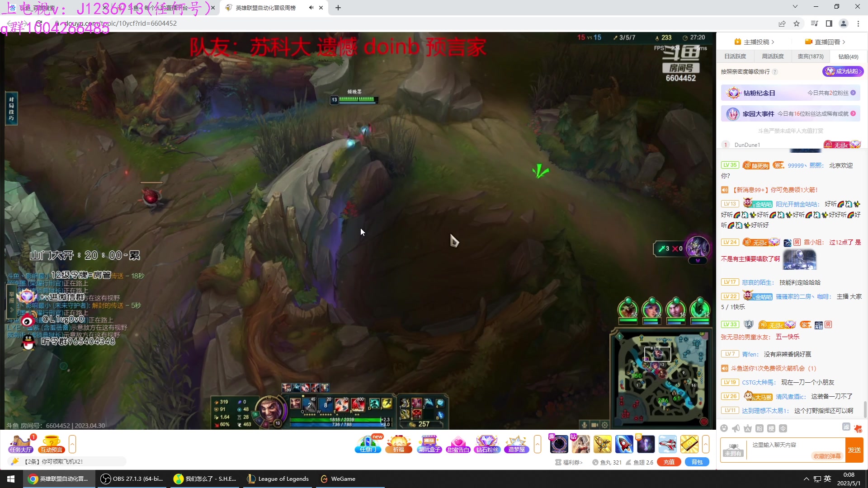Expand the center activity icons arrow
868x488 pixels.
[x=538, y=444]
